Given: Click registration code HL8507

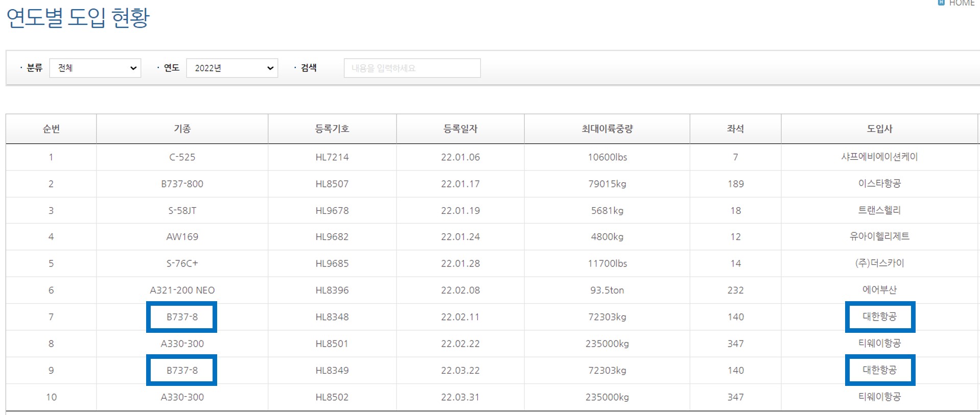Looking at the screenshot, I should [x=332, y=184].
